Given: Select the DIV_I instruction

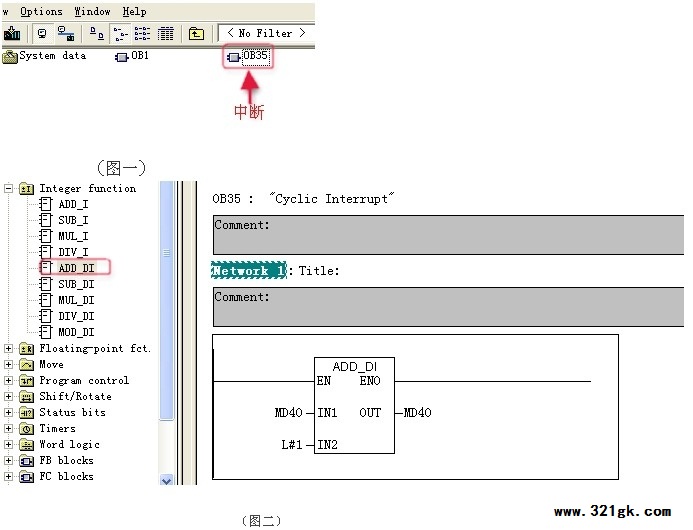Looking at the screenshot, I should click(x=65, y=252).
